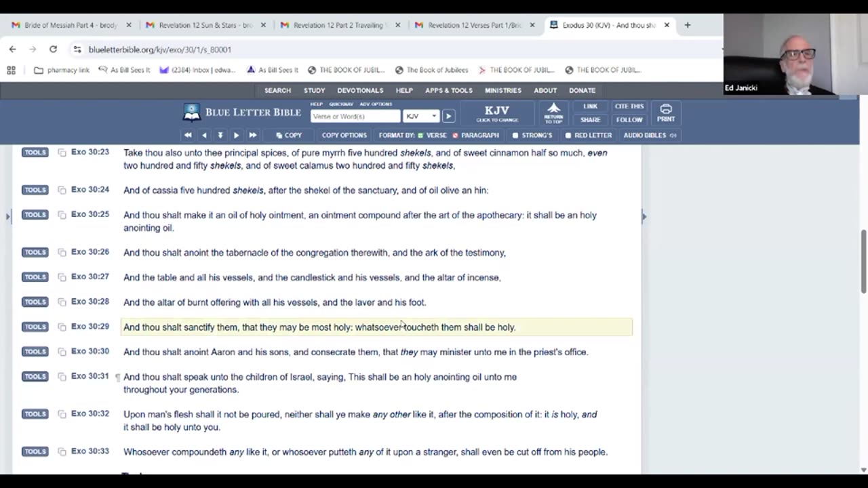Click the Cite This button

pyautogui.click(x=629, y=106)
